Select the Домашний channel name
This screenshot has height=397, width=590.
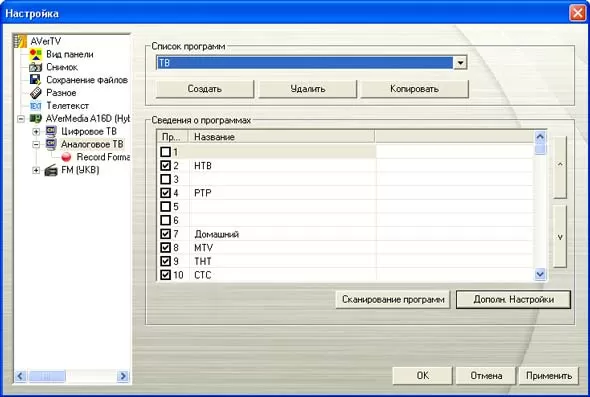(x=217, y=234)
